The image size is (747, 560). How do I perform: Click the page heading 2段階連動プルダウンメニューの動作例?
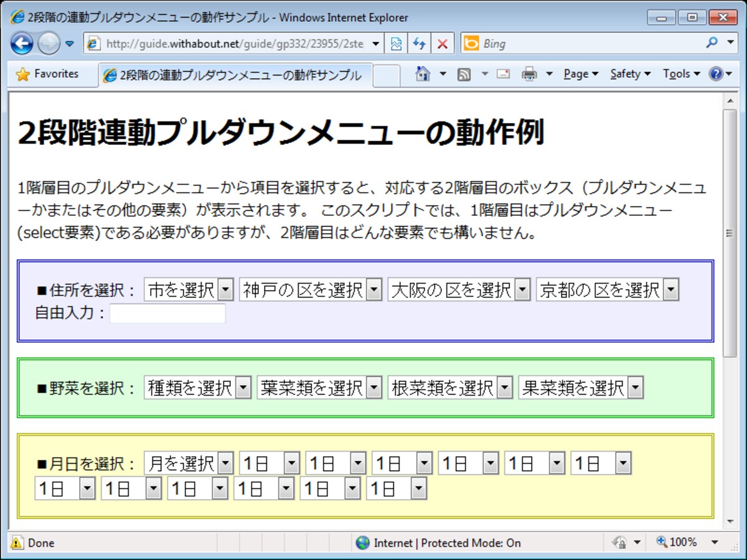[281, 133]
